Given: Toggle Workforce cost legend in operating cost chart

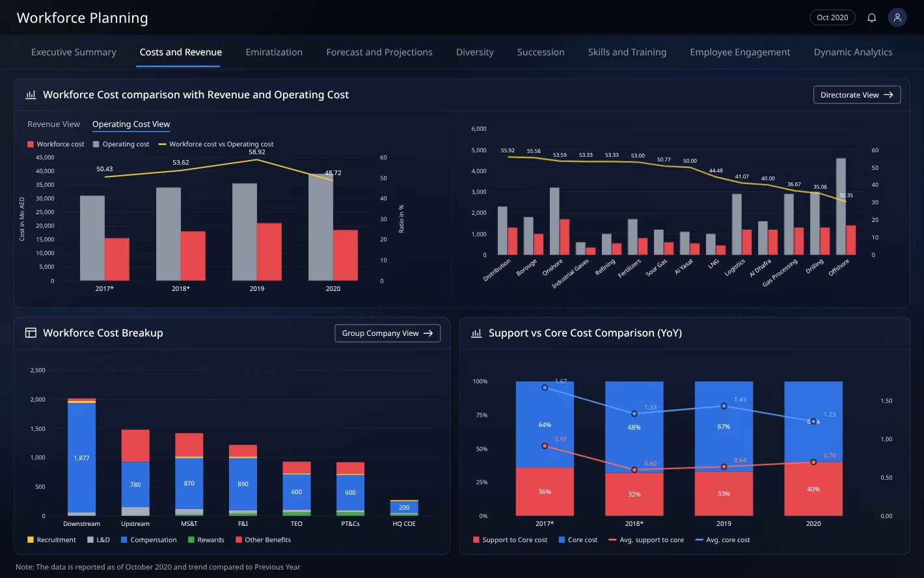Looking at the screenshot, I should (56, 144).
